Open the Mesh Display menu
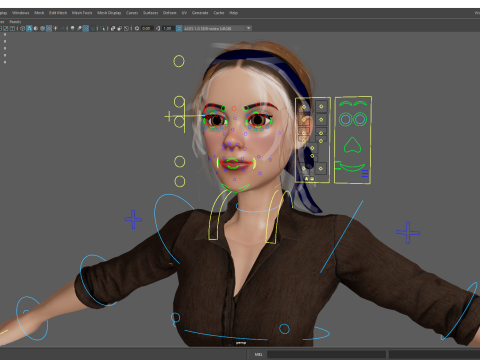Image resolution: width=480 pixels, height=360 pixels. pyautogui.click(x=109, y=13)
